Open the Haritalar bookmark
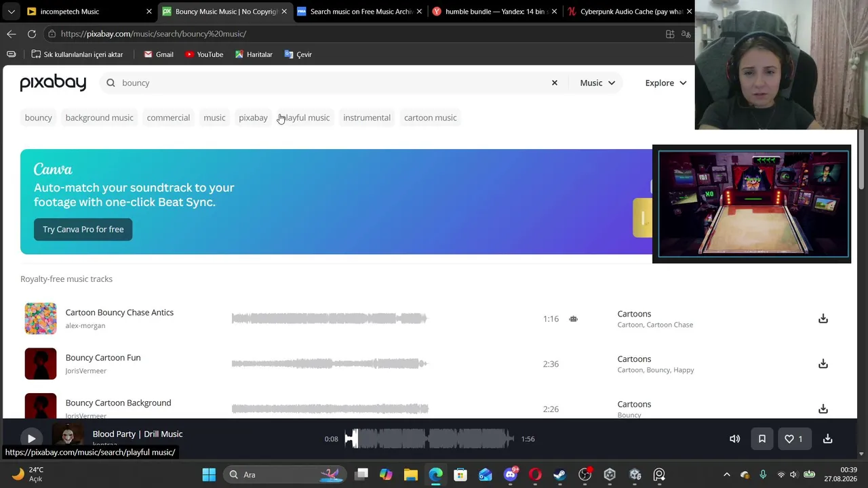 click(x=253, y=54)
